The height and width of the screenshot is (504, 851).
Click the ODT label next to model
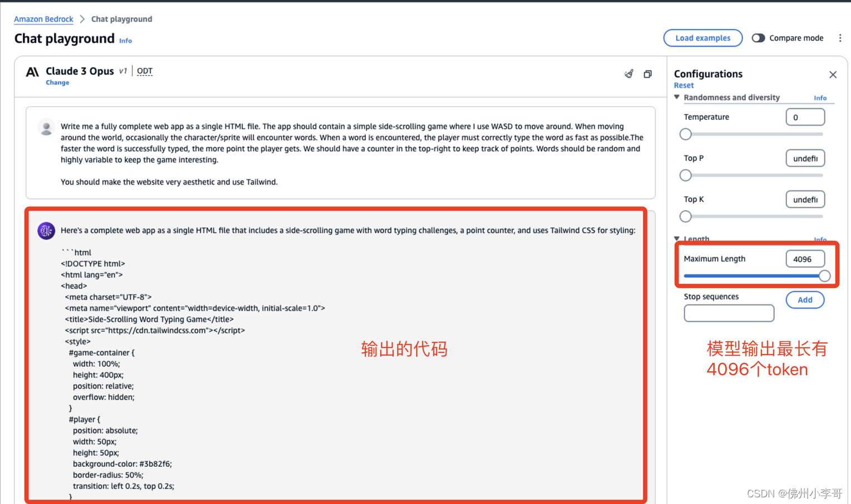145,71
